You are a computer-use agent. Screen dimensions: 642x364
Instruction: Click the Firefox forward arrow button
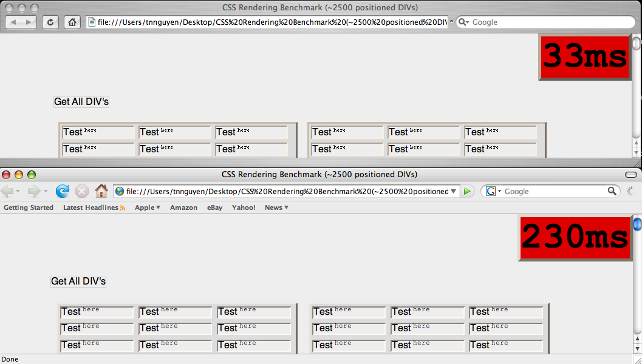click(34, 191)
